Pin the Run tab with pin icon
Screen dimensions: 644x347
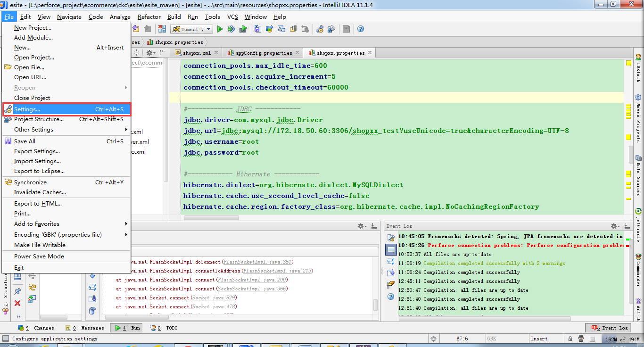[17, 291]
